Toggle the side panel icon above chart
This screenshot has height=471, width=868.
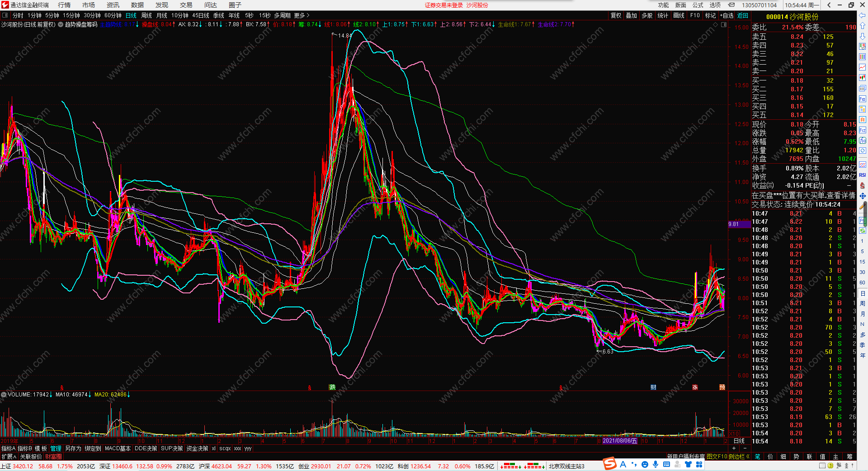coord(724,25)
